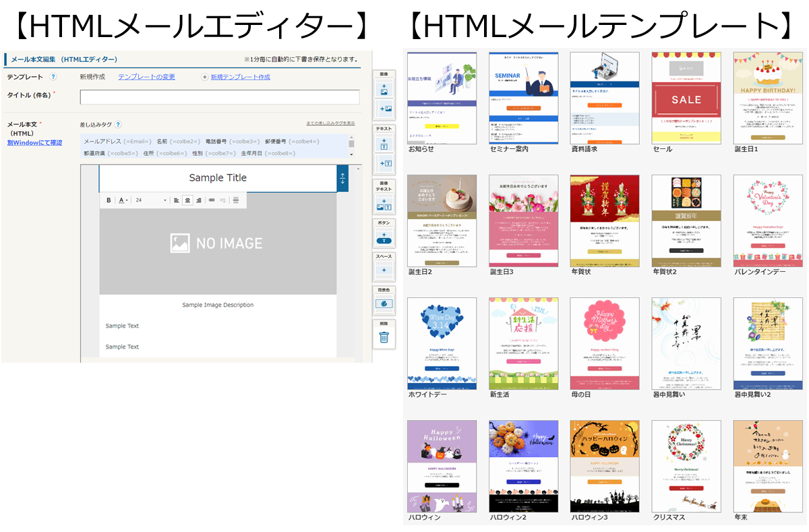The width and height of the screenshot is (809, 532).
Task: Click the trash delete icon (削除)
Action: (x=384, y=337)
